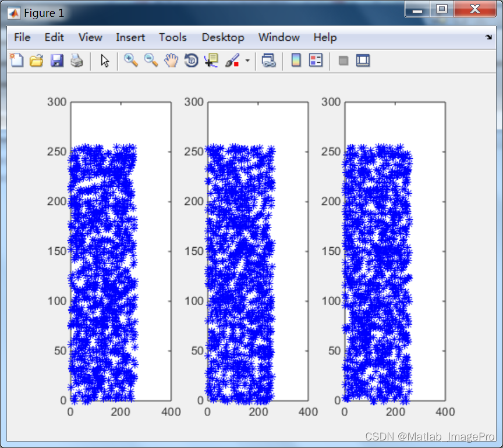Open the Desktop menu
The width and height of the screenshot is (503, 448).
223,37
